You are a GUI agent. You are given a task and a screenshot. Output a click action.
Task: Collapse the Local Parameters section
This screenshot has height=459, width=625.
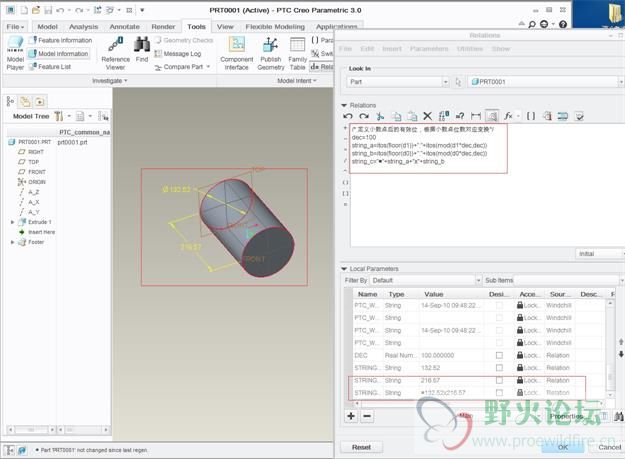(344, 269)
